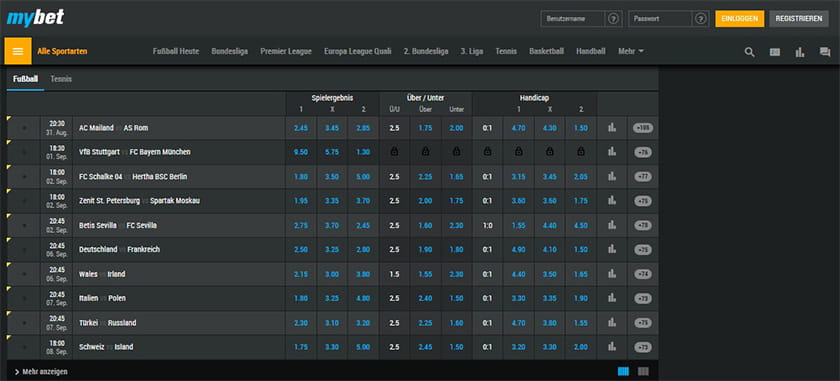Select odds 1.75 for Schweiz win
840x381 pixels.
click(x=301, y=347)
